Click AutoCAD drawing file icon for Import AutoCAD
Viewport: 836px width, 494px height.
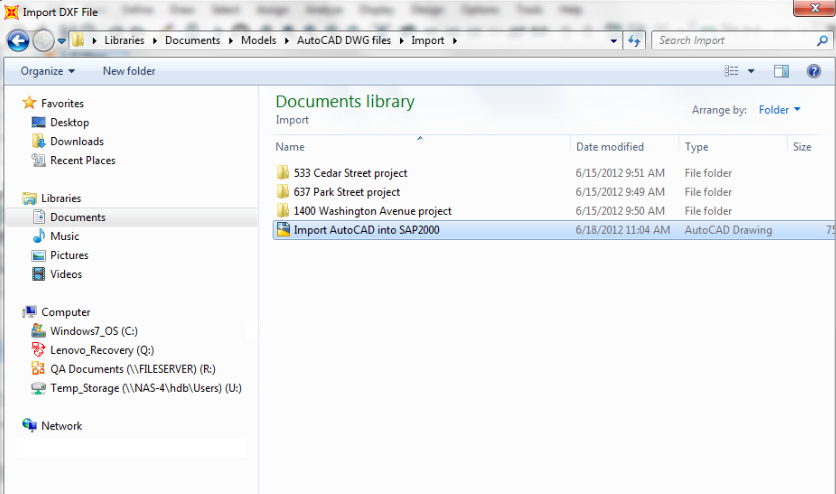283,230
